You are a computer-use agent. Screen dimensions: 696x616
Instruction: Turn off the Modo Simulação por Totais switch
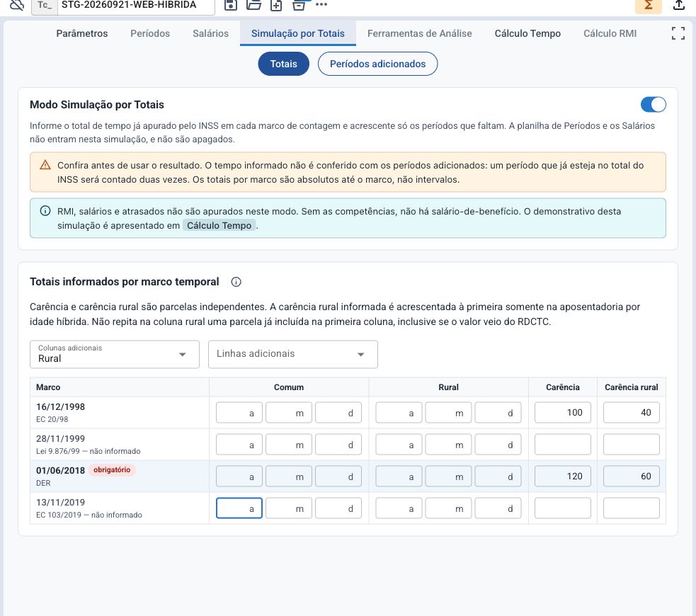(653, 105)
